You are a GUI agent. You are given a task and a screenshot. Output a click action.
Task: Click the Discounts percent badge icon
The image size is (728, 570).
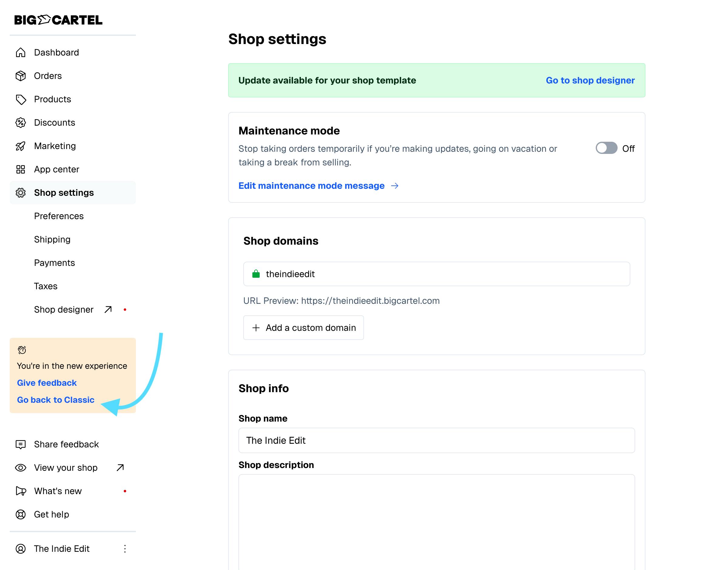[21, 123]
